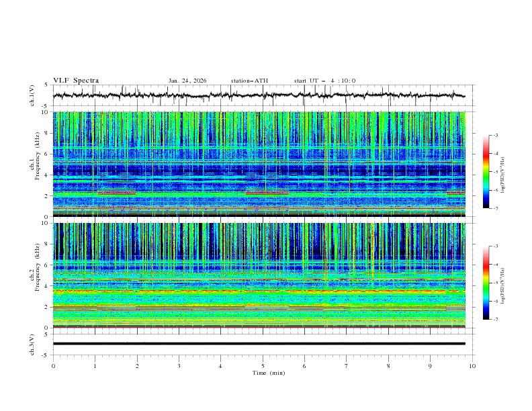
Task: Click the ch.3(V) axis label
Action: pyautogui.click(x=32, y=344)
